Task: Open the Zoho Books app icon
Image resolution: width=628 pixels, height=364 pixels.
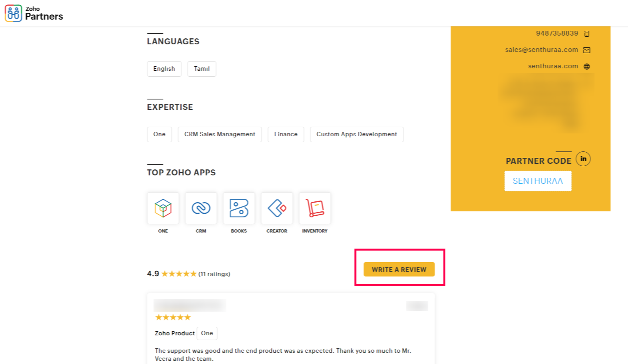Action: coord(239,208)
